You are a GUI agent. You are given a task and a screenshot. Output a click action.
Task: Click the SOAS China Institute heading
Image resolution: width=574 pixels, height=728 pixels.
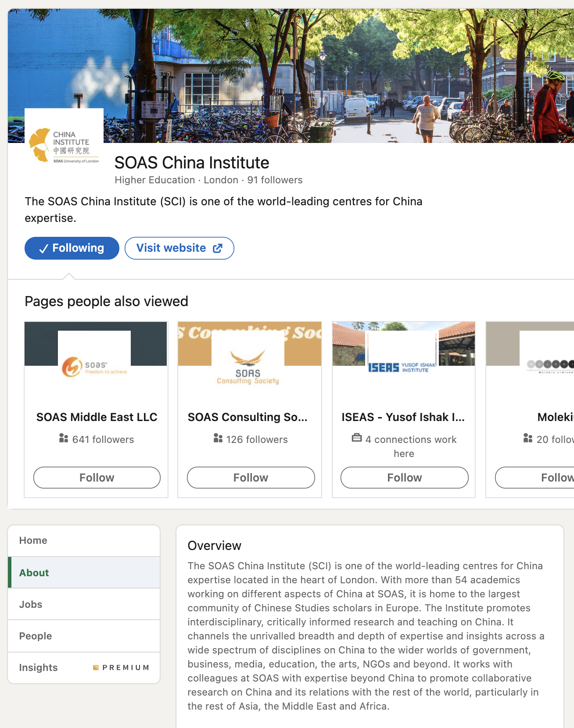[192, 163]
